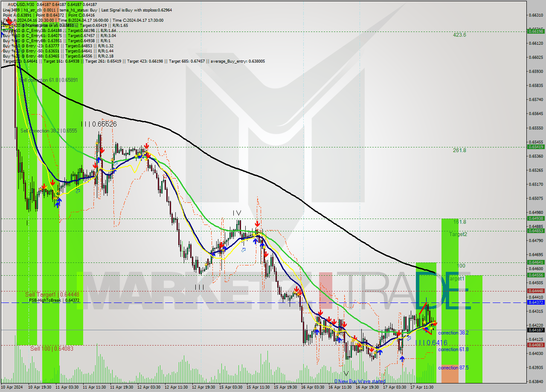The image size is (546, 392).
Task: Select the '423.6' Fibonacci level label
Action: (x=459, y=35)
